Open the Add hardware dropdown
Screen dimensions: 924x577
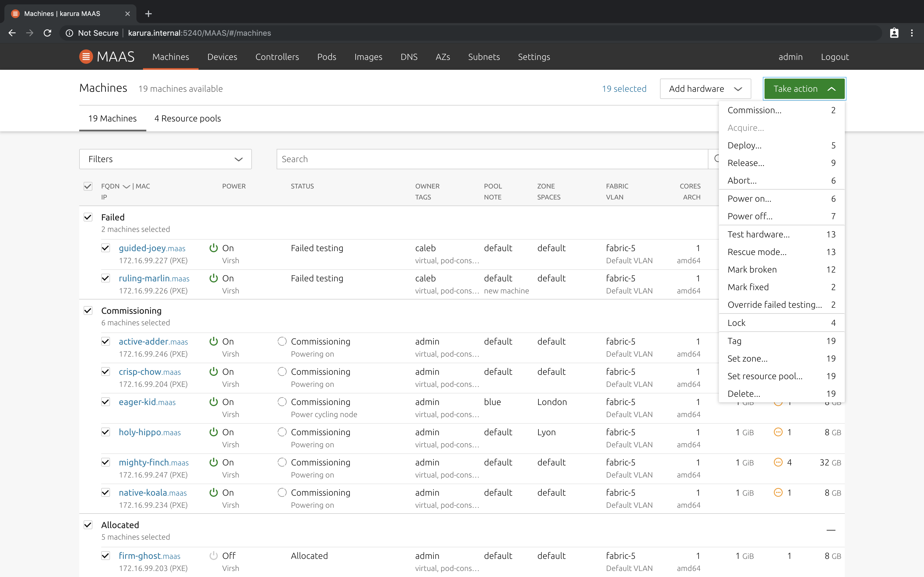point(705,89)
